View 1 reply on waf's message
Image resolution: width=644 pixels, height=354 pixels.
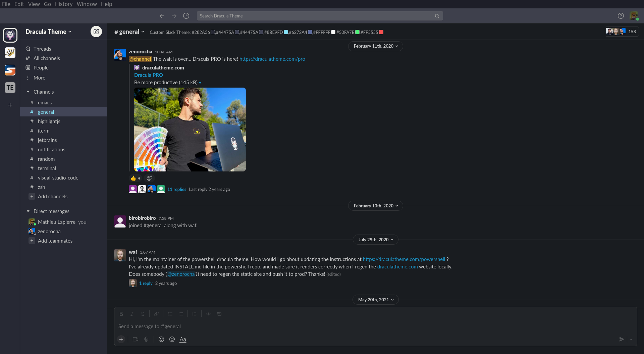146,283
